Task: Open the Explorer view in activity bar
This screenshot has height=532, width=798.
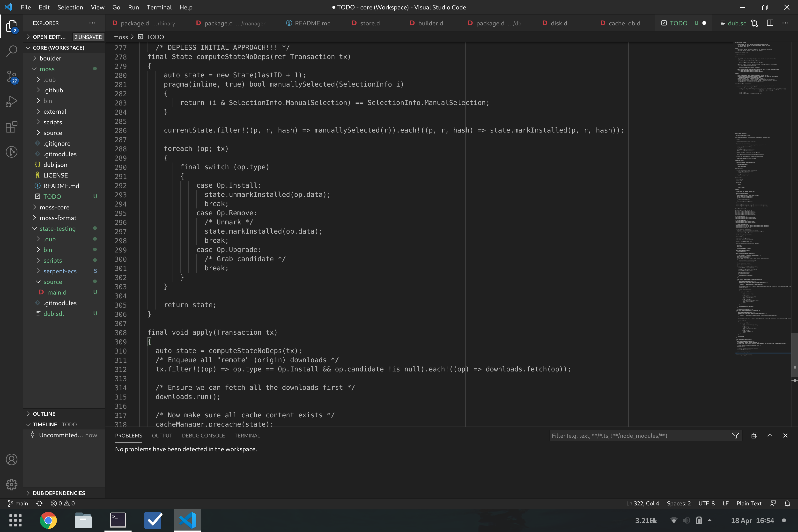Action: tap(12, 26)
